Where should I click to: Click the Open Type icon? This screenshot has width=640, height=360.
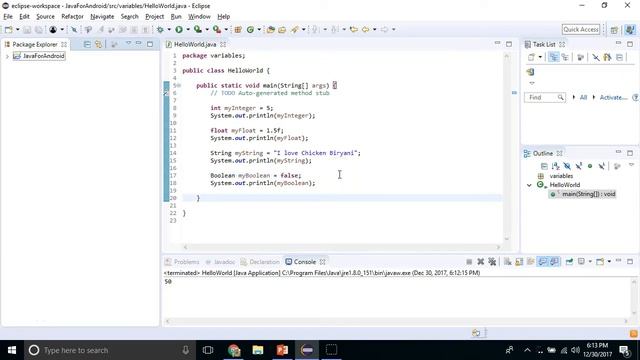[270, 29]
